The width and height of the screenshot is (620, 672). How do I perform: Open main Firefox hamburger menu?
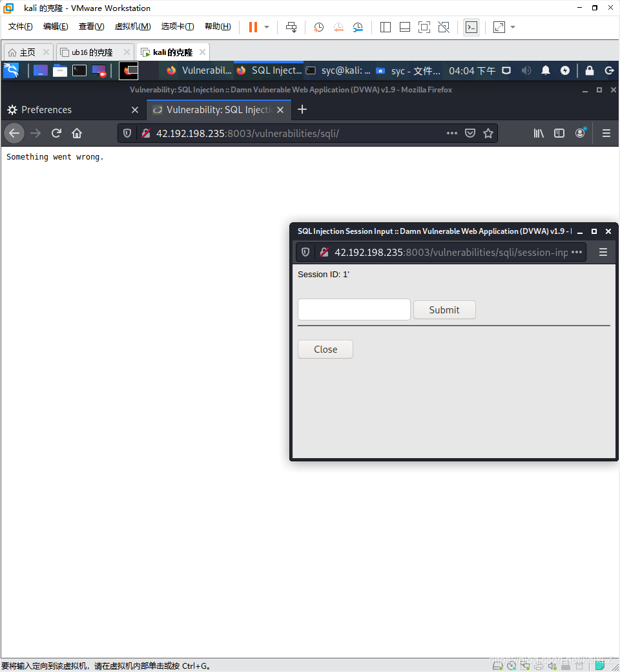606,133
